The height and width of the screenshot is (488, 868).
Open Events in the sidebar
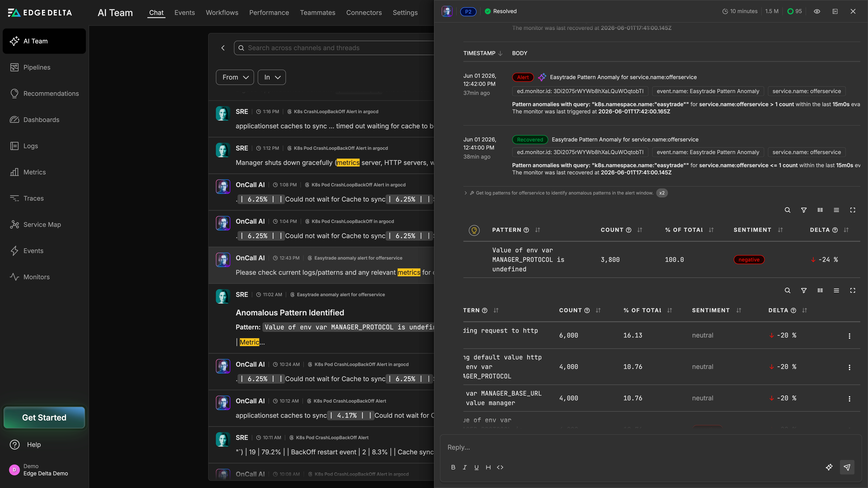pos(44,251)
